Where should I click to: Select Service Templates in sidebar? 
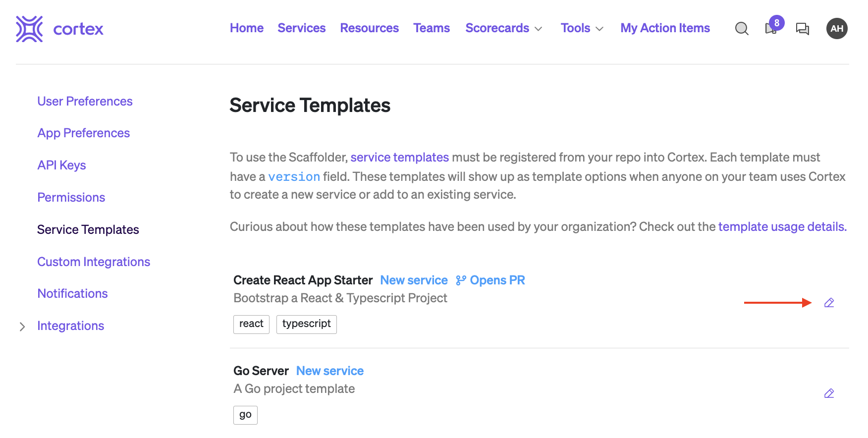(x=88, y=229)
